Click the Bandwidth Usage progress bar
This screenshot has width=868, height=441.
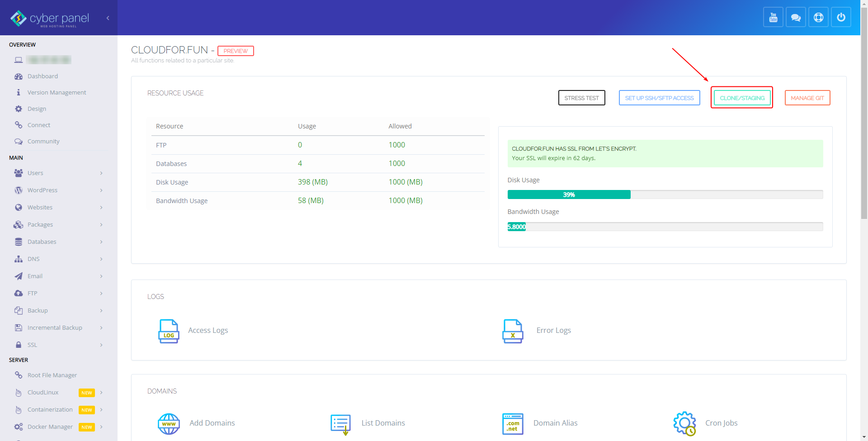665,227
